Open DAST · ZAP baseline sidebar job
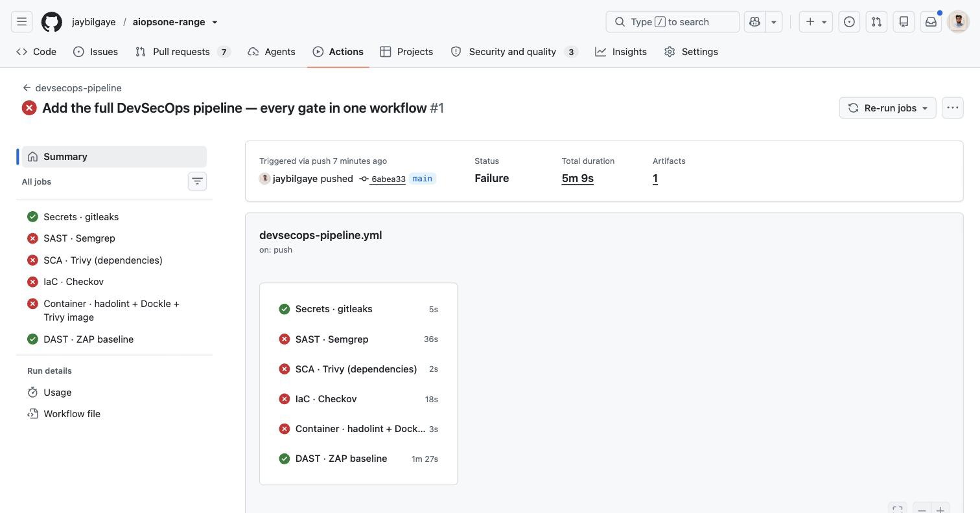 [x=114, y=339]
